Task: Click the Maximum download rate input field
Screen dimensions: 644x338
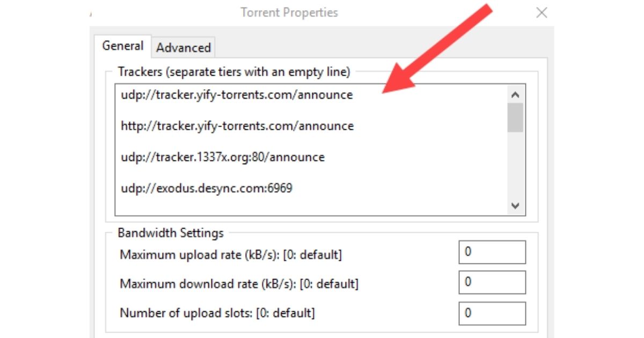Action: pyautogui.click(x=492, y=282)
